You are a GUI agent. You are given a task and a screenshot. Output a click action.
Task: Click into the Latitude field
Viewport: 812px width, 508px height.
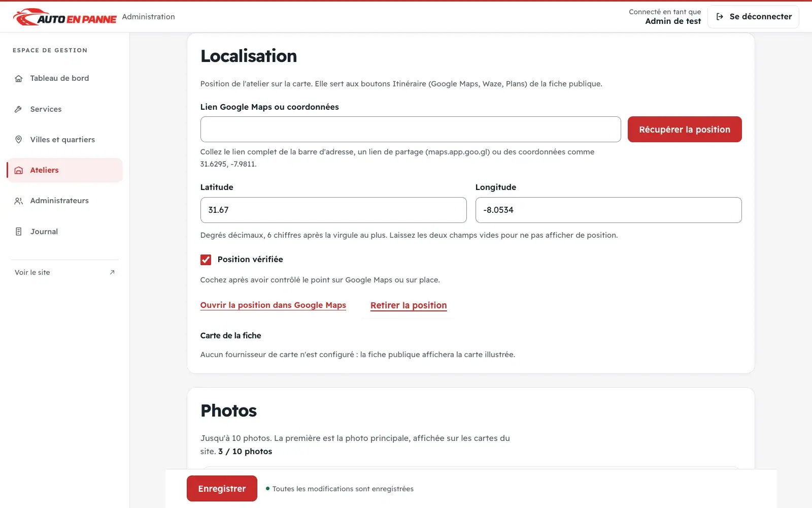coord(333,210)
